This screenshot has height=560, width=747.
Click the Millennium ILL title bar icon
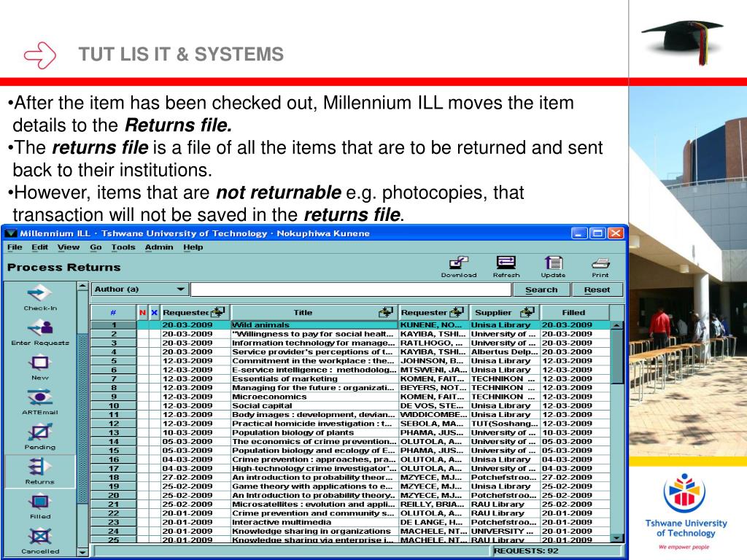10,233
